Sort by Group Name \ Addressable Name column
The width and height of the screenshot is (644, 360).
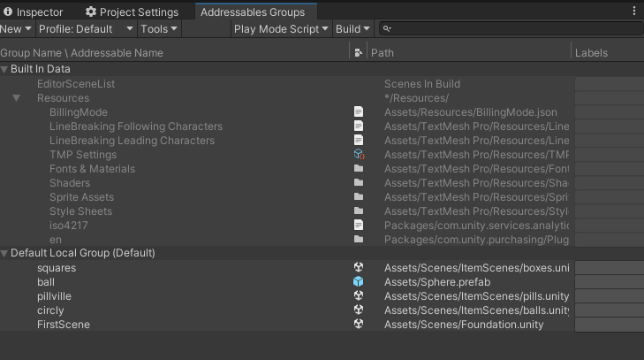click(x=82, y=53)
